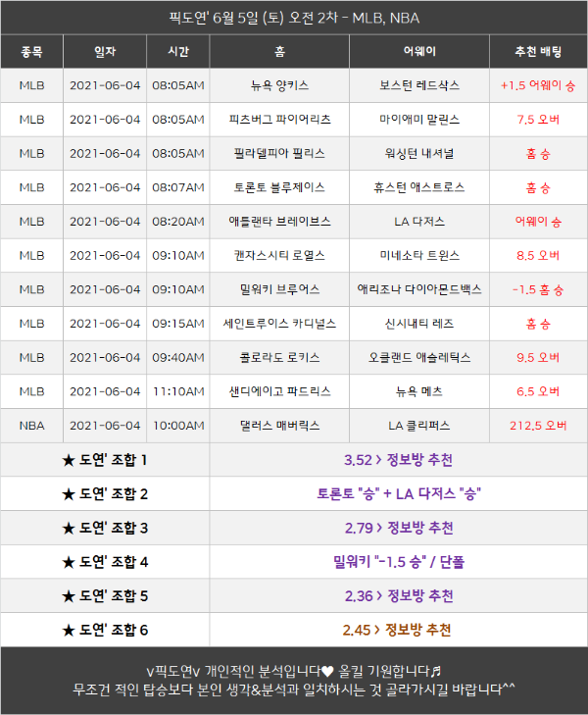Viewport: 588px width, 715px height.
Task: Click away team '미네소타 트윈스'
Action: [419, 255]
